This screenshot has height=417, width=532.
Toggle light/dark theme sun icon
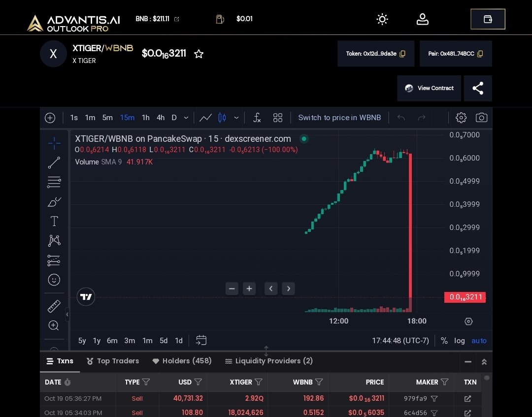point(382,19)
